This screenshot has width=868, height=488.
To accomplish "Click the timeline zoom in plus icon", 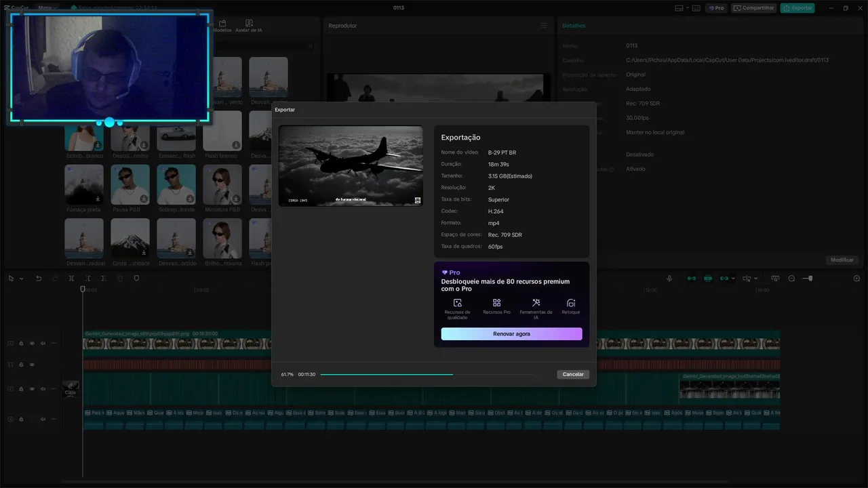I will pos(856,279).
